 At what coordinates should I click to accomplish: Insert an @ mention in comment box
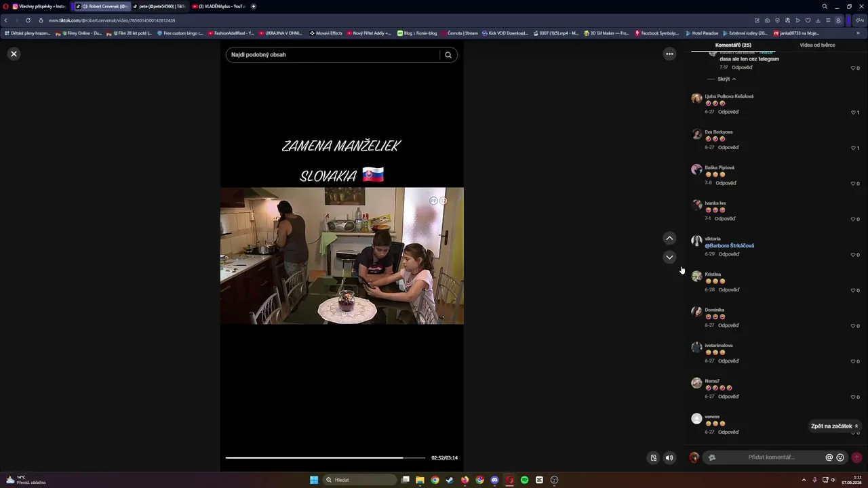829,457
